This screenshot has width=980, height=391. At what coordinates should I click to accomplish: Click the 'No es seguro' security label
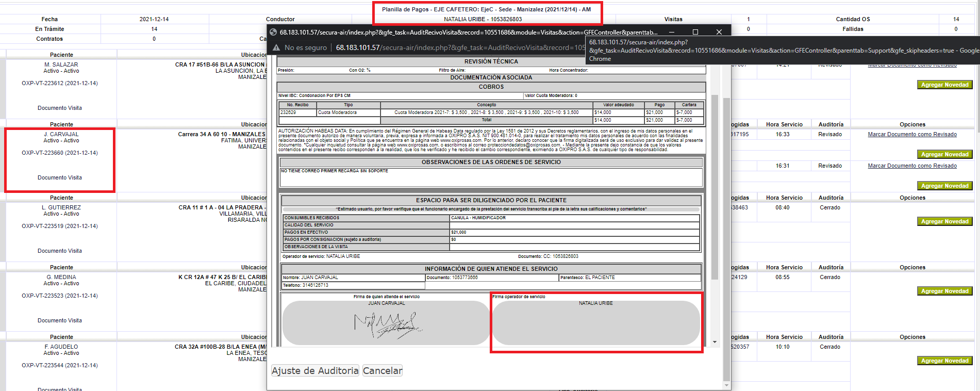[x=306, y=47]
